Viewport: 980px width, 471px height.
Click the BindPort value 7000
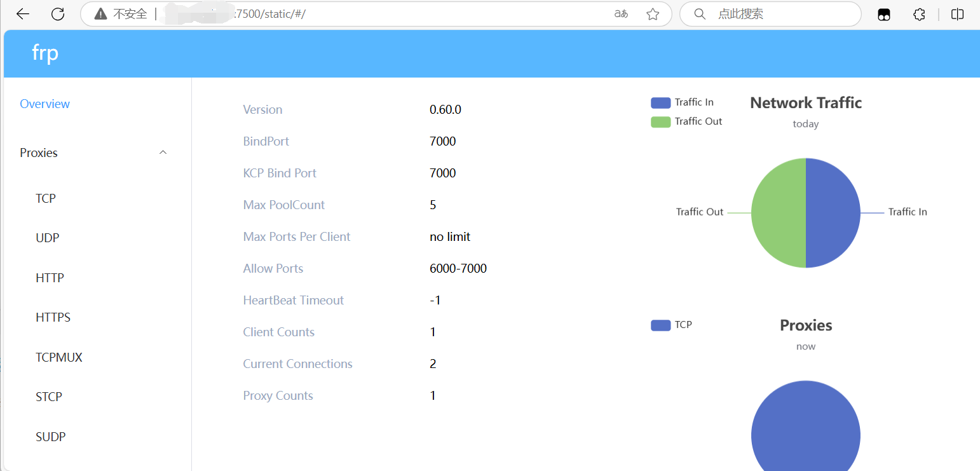[443, 141]
